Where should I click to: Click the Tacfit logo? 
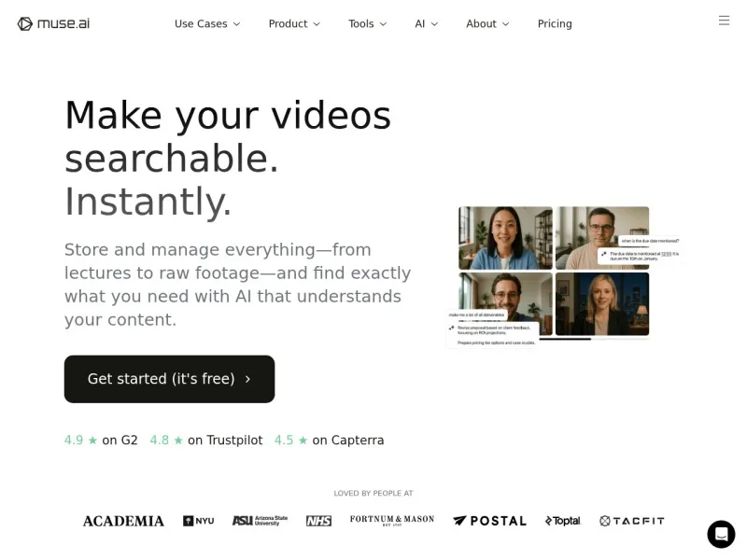[x=632, y=521]
